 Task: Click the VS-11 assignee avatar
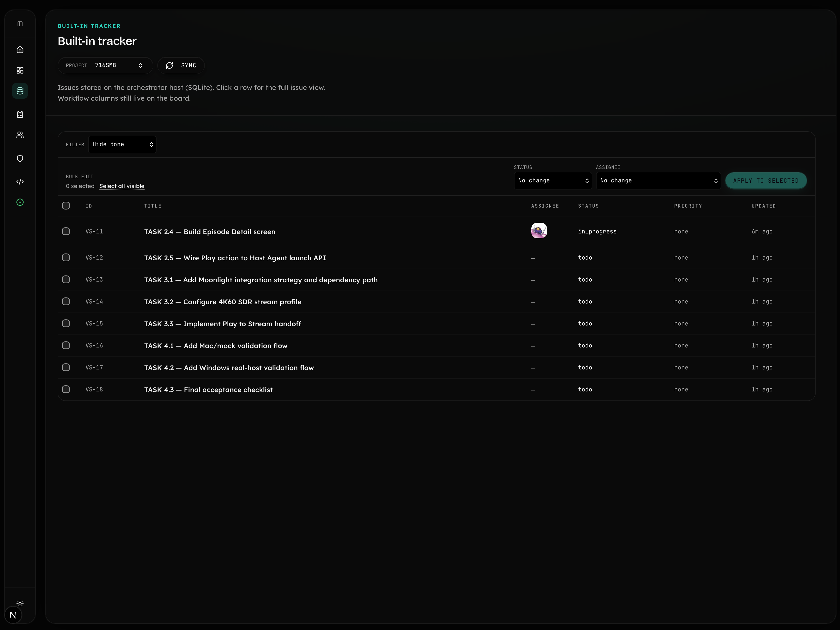539,231
